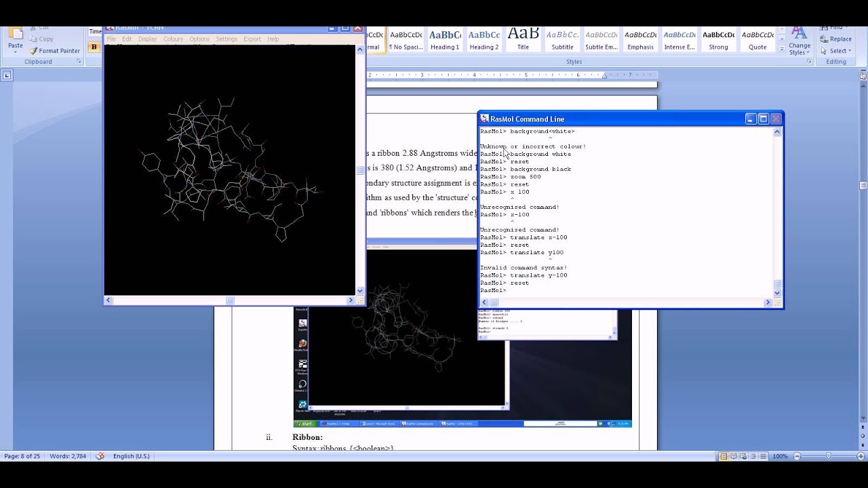Click RasMol viewer bottom scroll right arrow

click(351, 300)
